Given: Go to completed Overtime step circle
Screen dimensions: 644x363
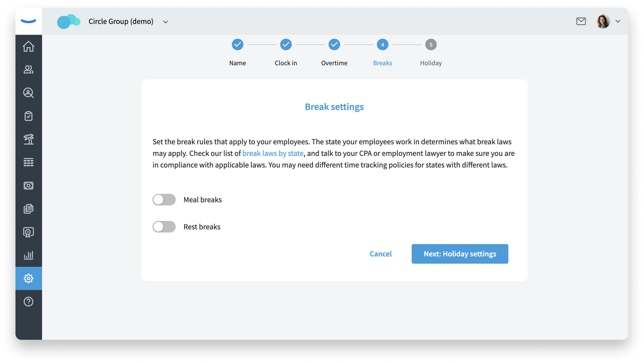Looking at the screenshot, I should click(334, 44).
